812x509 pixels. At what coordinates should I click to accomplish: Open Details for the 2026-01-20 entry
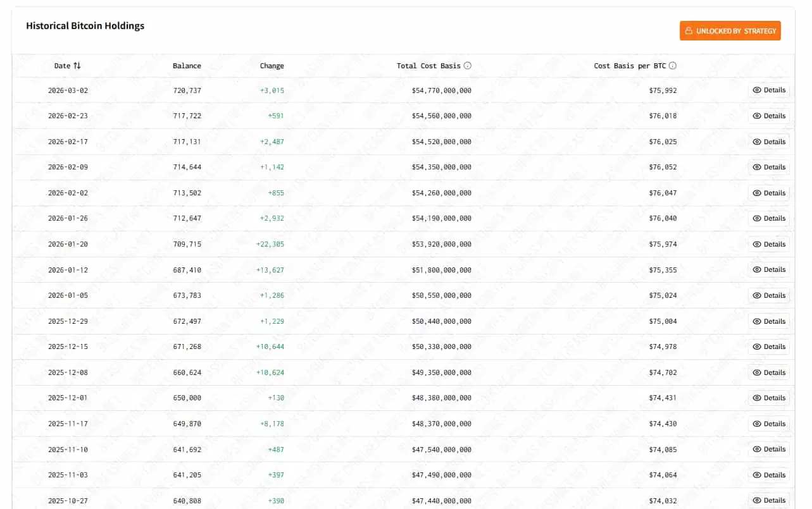coord(768,244)
